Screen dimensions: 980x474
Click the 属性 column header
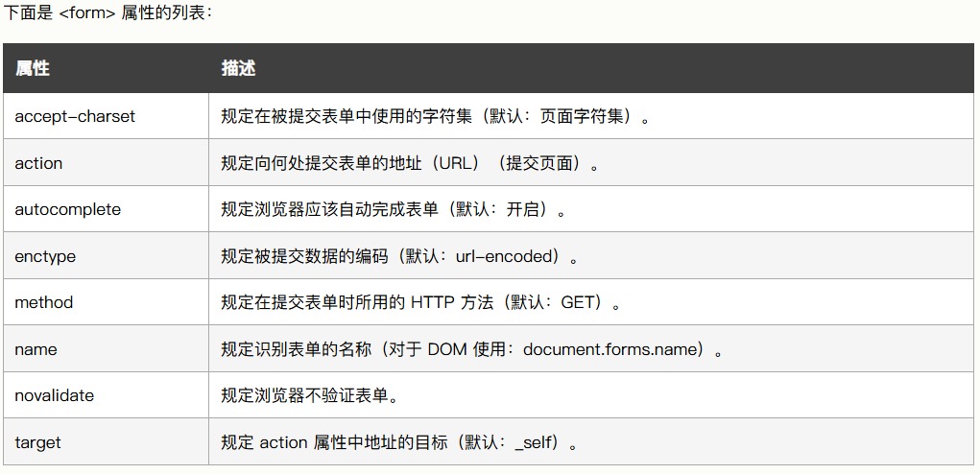pos(33,69)
